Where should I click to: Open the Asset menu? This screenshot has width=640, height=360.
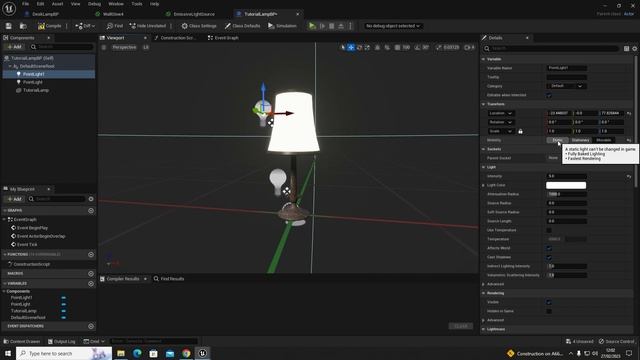point(57,4)
